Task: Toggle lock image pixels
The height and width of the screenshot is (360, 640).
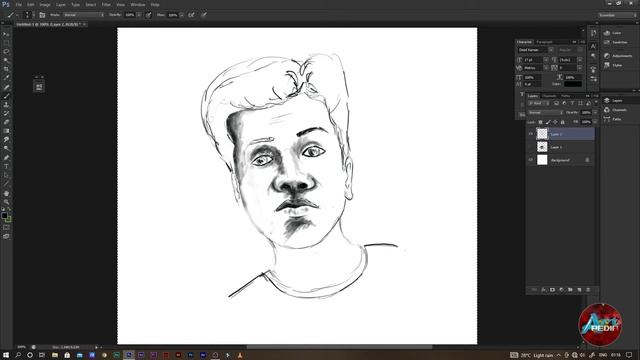Action: tap(548, 122)
